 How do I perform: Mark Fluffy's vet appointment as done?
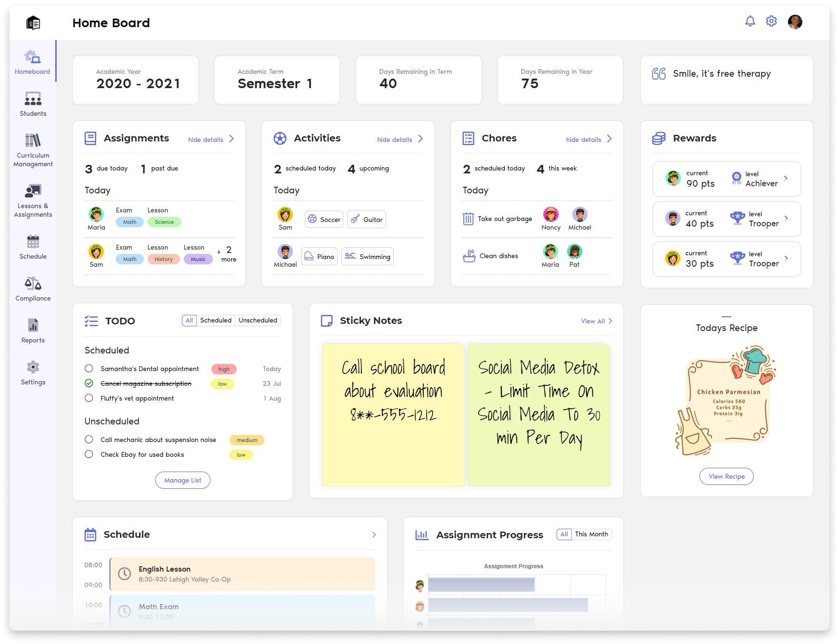pyautogui.click(x=89, y=398)
